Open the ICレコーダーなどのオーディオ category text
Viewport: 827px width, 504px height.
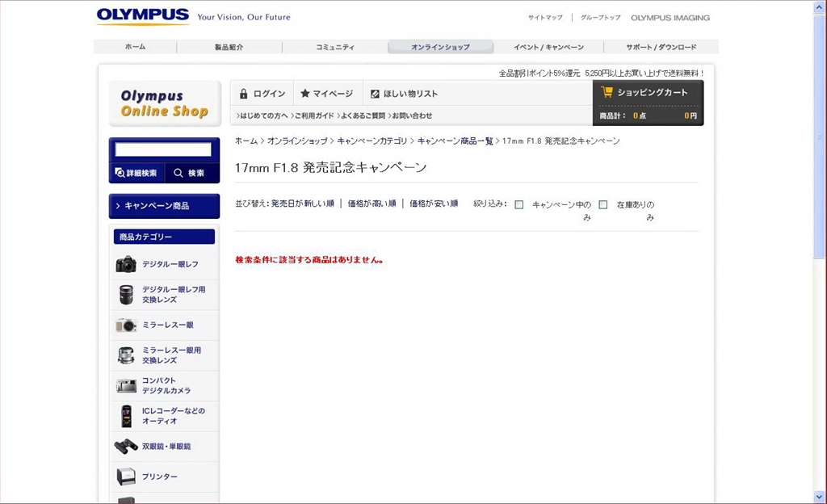(x=174, y=416)
